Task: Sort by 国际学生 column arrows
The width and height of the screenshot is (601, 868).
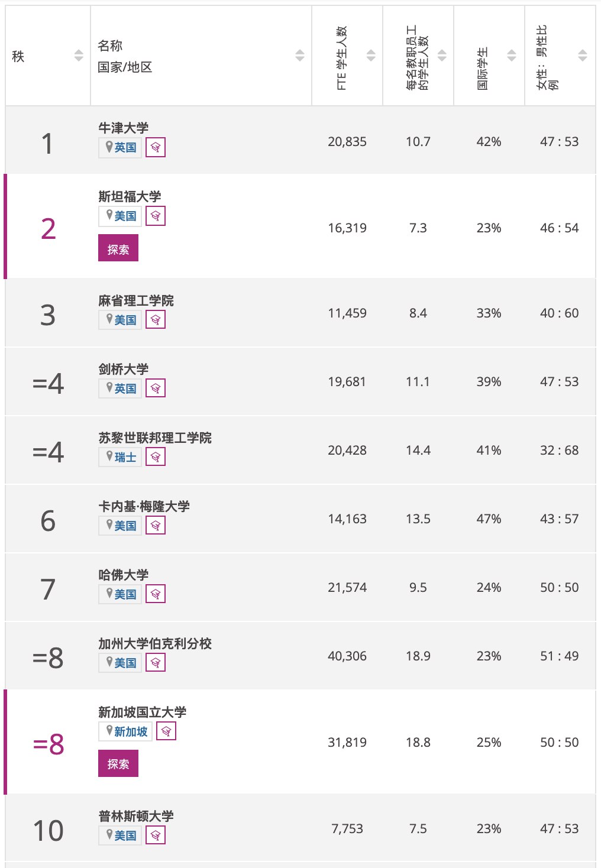Action: pos(512,56)
